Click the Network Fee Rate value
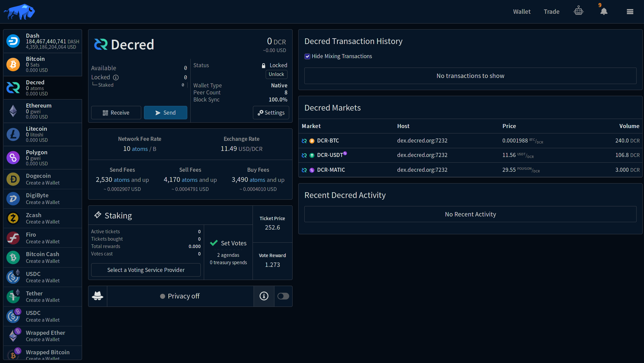644x363 pixels. tap(140, 149)
